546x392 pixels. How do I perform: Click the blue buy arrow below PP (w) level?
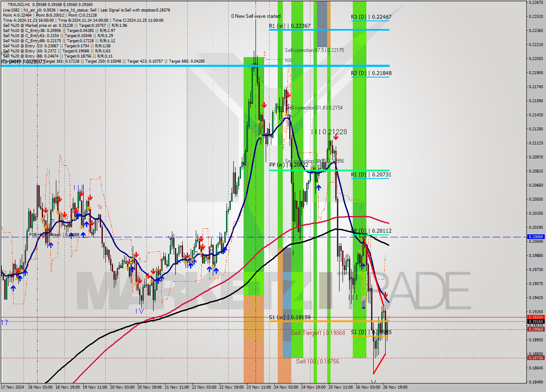click(318, 187)
